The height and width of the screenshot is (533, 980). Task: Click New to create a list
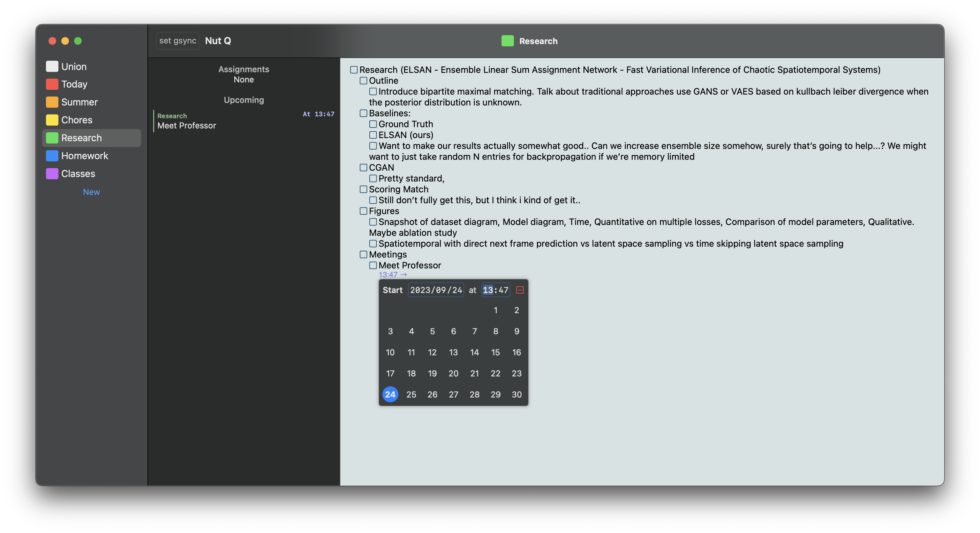[91, 192]
